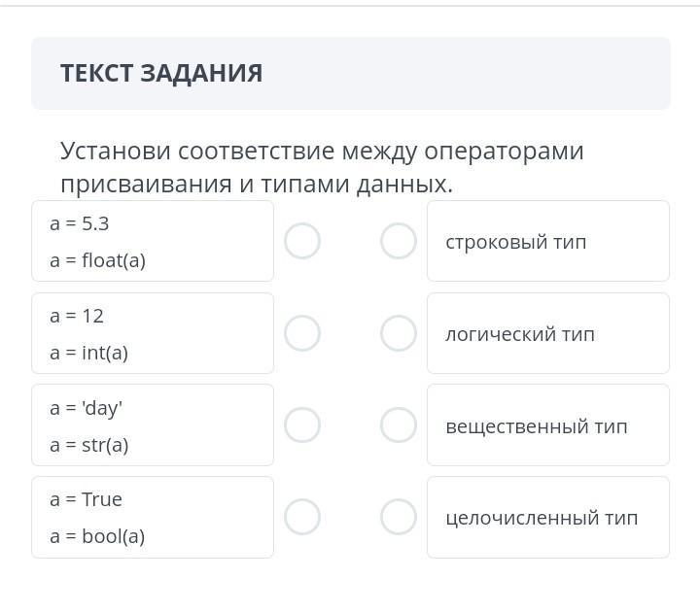Click the 'вещественный тип' answer box

pyautogui.click(x=548, y=425)
